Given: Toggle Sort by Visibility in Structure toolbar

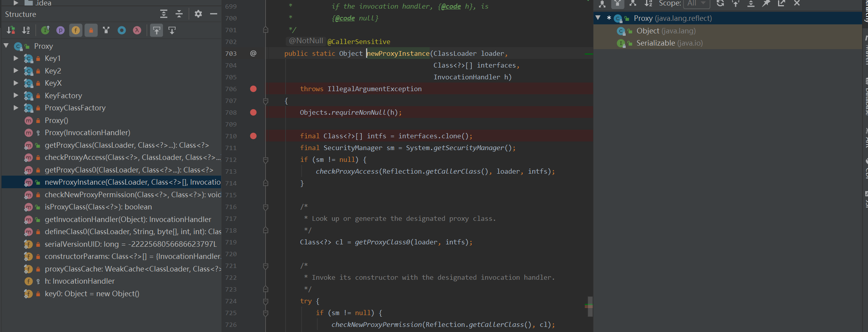Looking at the screenshot, I should pyautogui.click(x=11, y=30).
